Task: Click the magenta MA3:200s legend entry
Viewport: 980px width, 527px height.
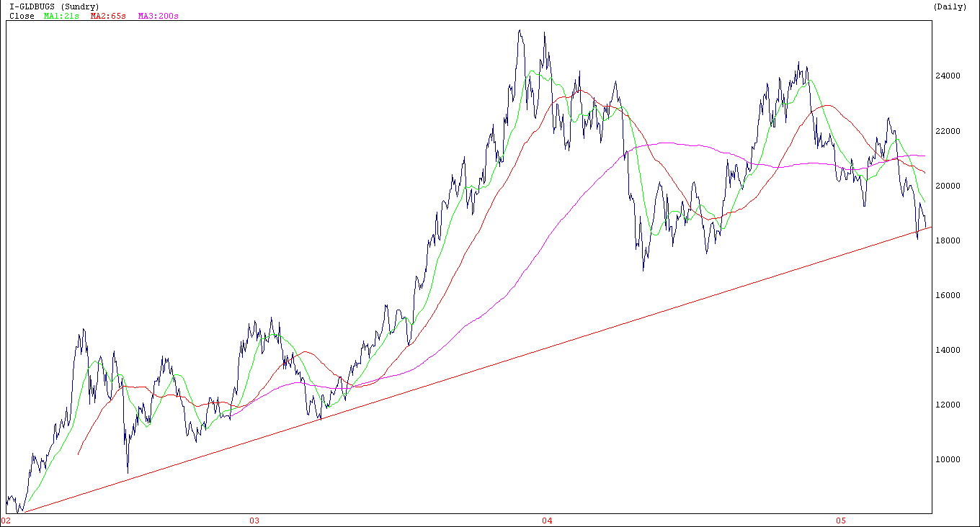Action: tap(159, 16)
